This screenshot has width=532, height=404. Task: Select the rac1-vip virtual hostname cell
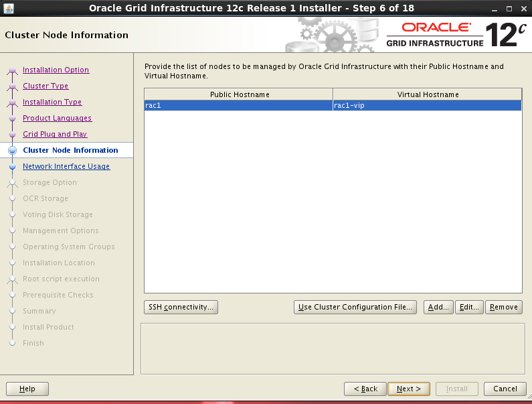coord(428,105)
